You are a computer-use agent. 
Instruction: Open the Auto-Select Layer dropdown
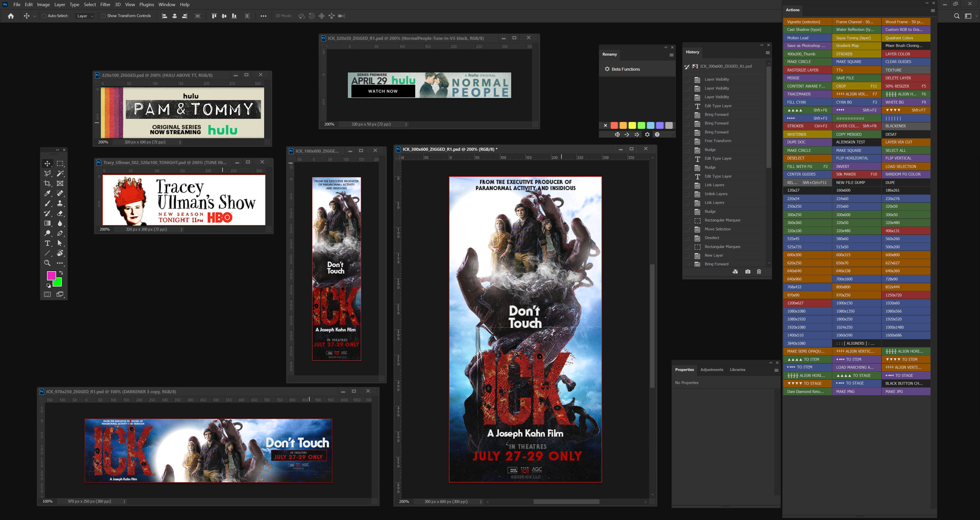click(85, 16)
